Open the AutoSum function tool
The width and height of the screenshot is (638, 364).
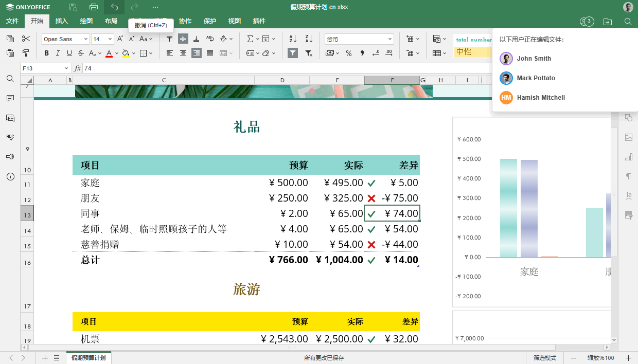click(251, 39)
